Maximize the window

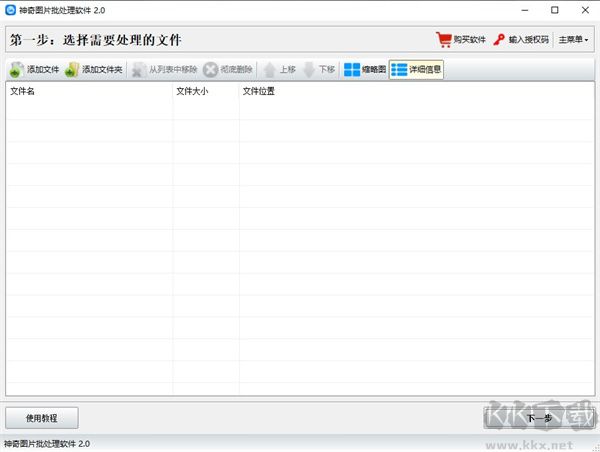tap(554, 10)
